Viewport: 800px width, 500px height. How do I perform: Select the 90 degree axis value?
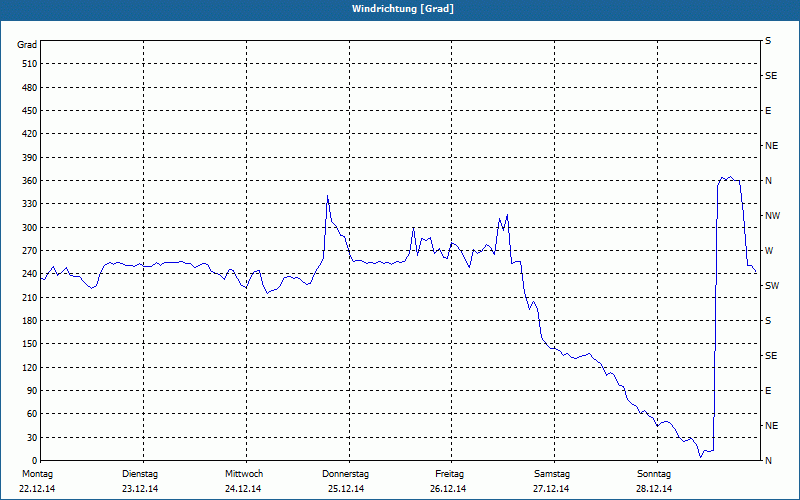pos(31,391)
